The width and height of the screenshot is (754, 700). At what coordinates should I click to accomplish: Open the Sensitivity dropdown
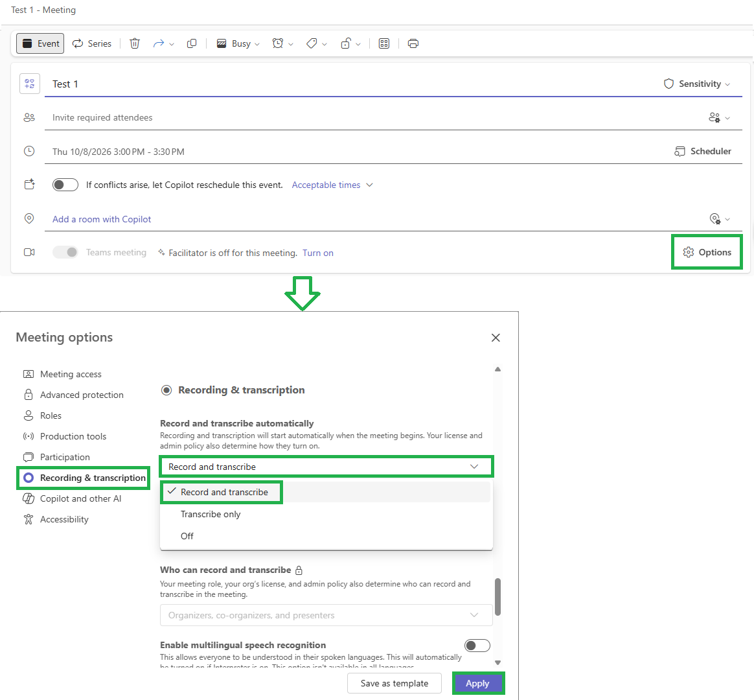[x=697, y=84]
